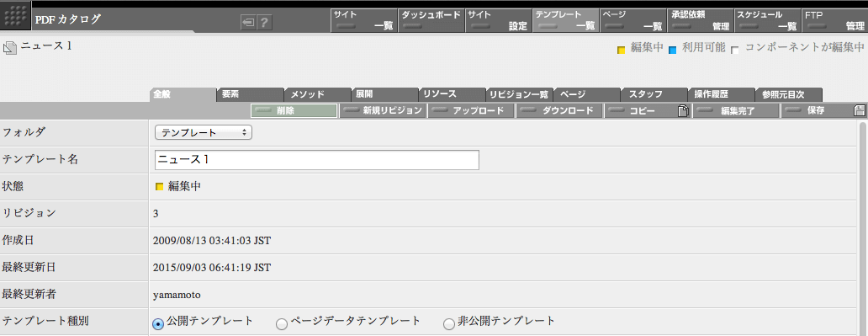Select 非公開テンプレート radio button
This screenshot has height=336, width=868.
click(x=449, y=324)
